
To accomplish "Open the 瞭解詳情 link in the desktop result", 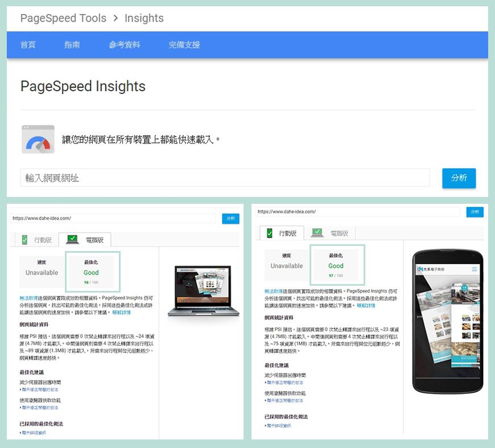I will click(121, 313).
